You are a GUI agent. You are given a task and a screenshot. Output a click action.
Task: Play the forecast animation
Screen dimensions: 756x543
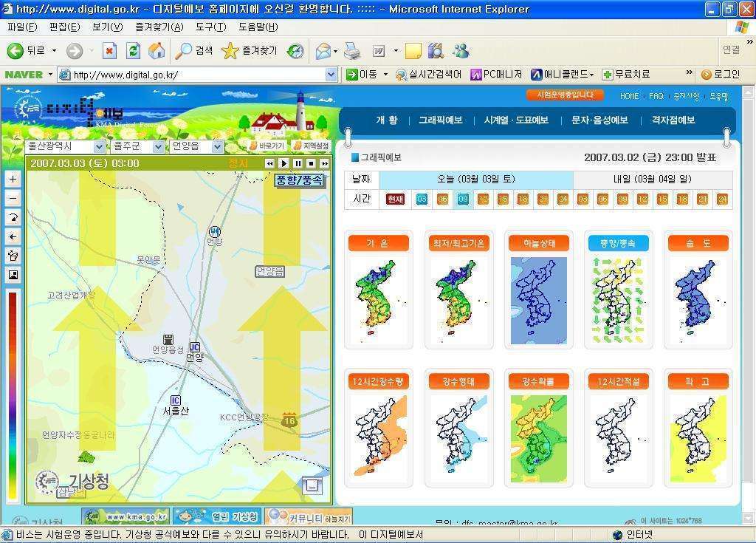(x=284, y=163)
